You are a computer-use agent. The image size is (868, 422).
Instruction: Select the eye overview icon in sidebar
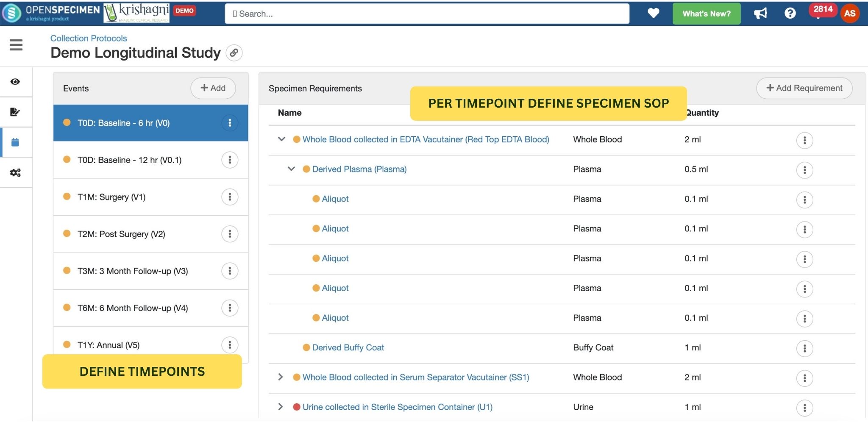[16, 82]
